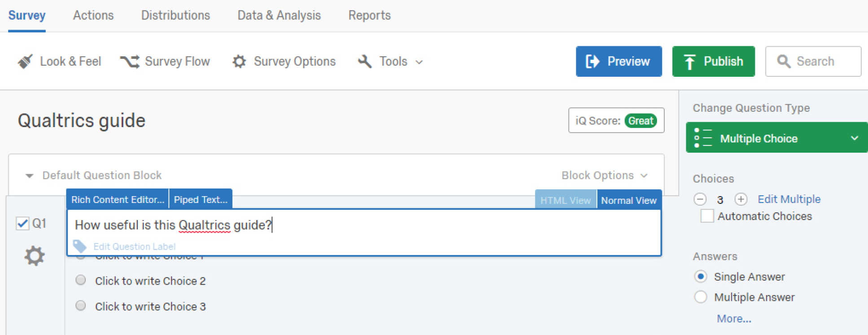This screenshot has width=868, height=335.
Task: Toggle the Q1 question checkbox
Action: pos(22,223)
